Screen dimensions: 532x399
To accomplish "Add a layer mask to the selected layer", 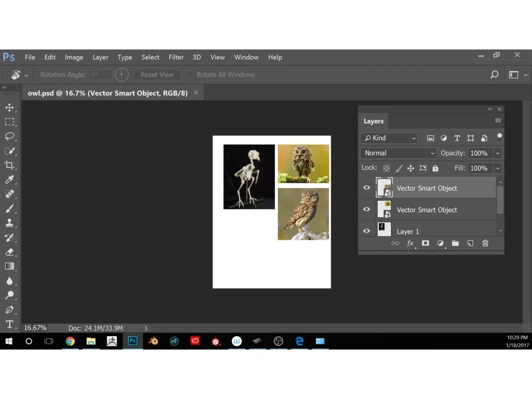I will pos(425,243).
